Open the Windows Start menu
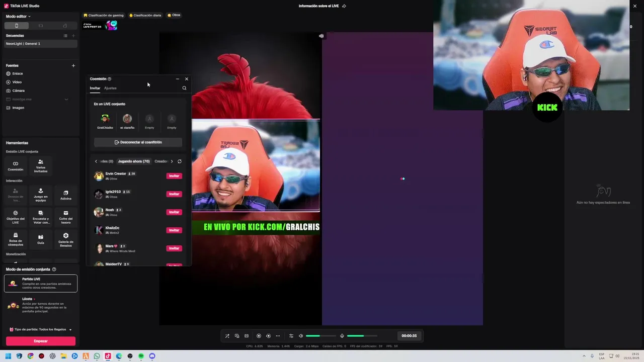The image size is (644, 362). tap(8, 356)
